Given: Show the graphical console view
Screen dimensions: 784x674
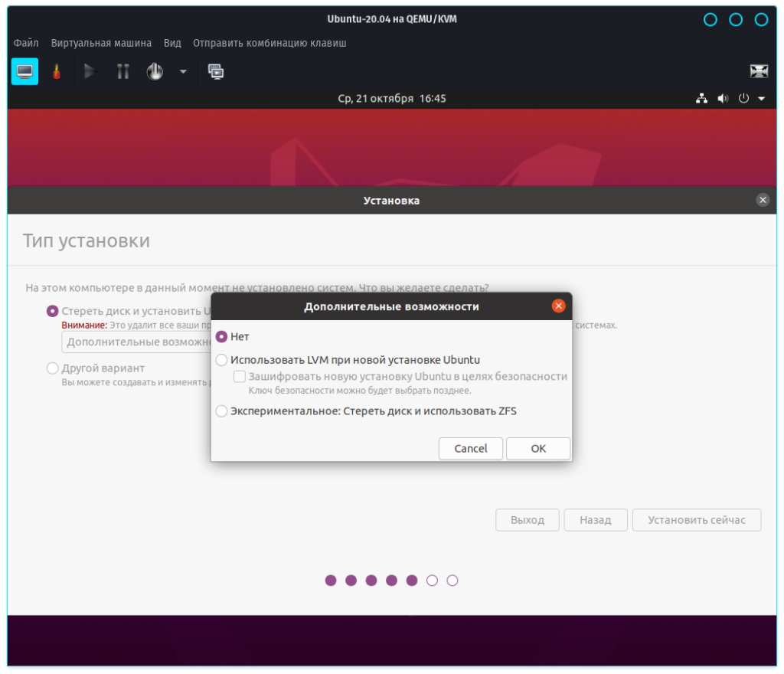Looking at the screenshot, I should [24, 71].
